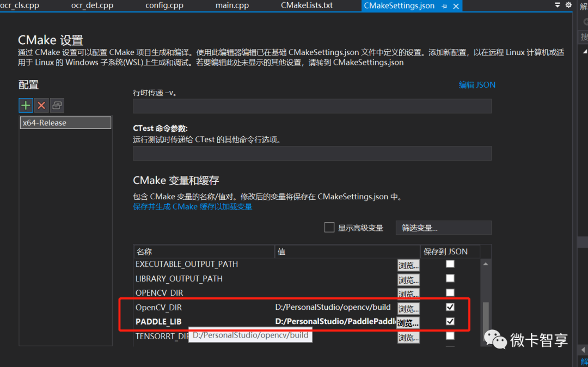Click the variable table scroll up arrow

click(x=486, y=264)
